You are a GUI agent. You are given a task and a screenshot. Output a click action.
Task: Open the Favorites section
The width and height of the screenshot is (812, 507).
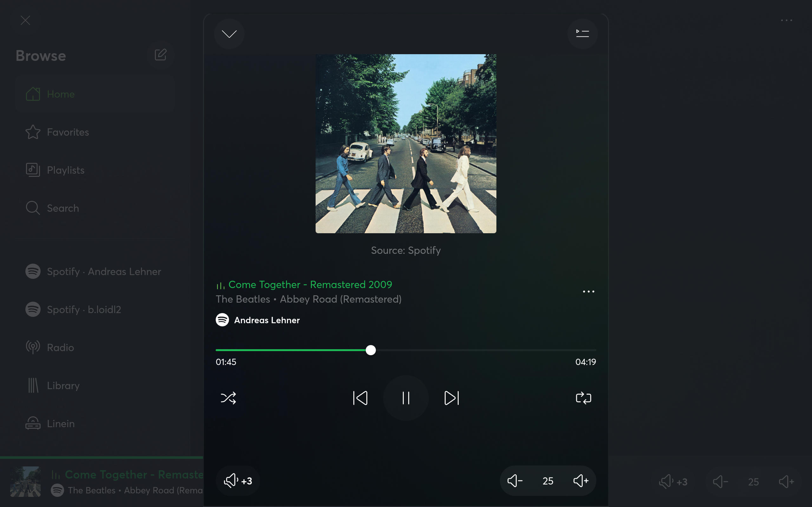pos(68,132)
